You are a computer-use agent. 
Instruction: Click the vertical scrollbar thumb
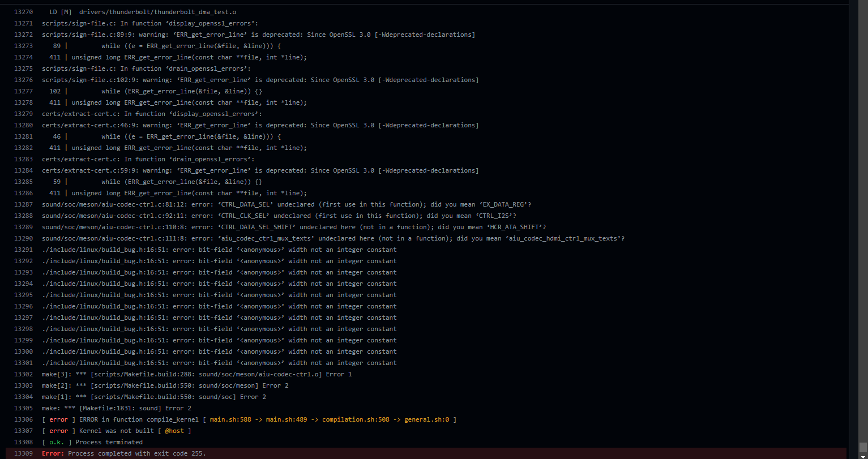[864, 447]
